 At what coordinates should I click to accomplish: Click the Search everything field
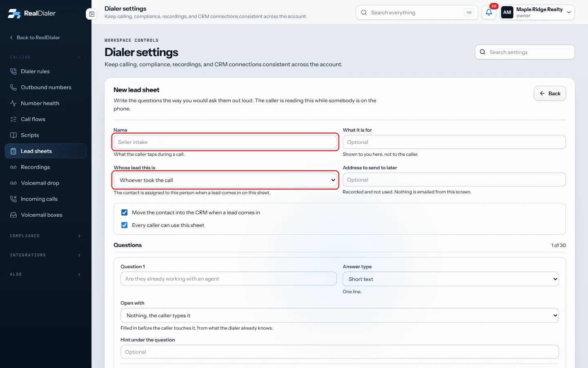click(416, 12)
